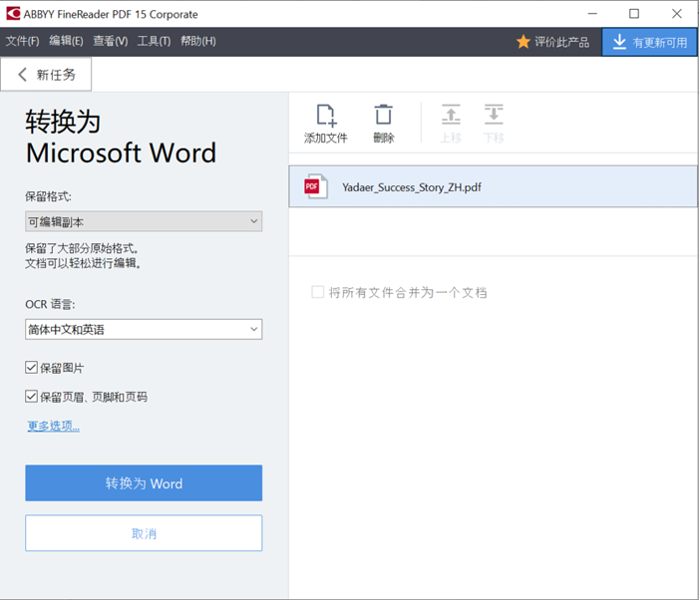Click the Move Down (下移) icon
700x600 pixels.
(x=494, y=115)
